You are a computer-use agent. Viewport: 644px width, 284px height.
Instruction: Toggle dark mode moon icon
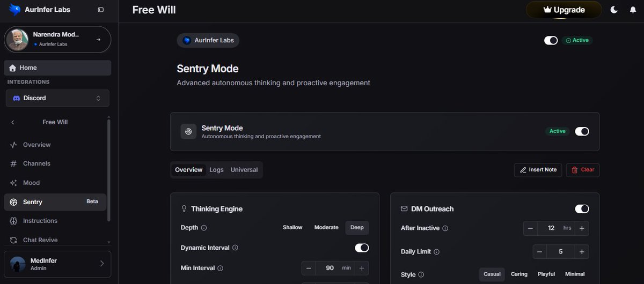614,10
